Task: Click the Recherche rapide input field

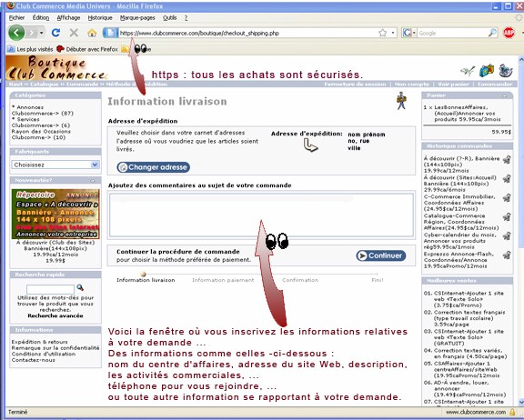Action: [x=50, y=289]
